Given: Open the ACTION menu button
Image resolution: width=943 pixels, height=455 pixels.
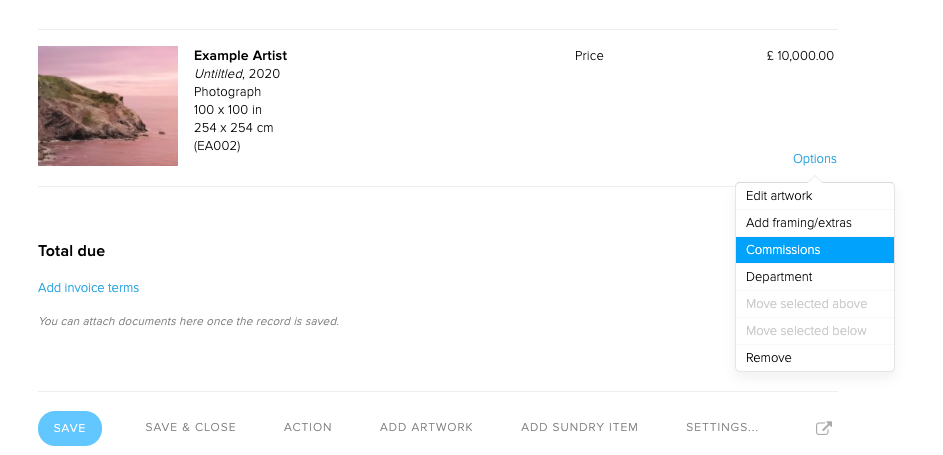Looking at the screenshot, I should tap(308, 427).
